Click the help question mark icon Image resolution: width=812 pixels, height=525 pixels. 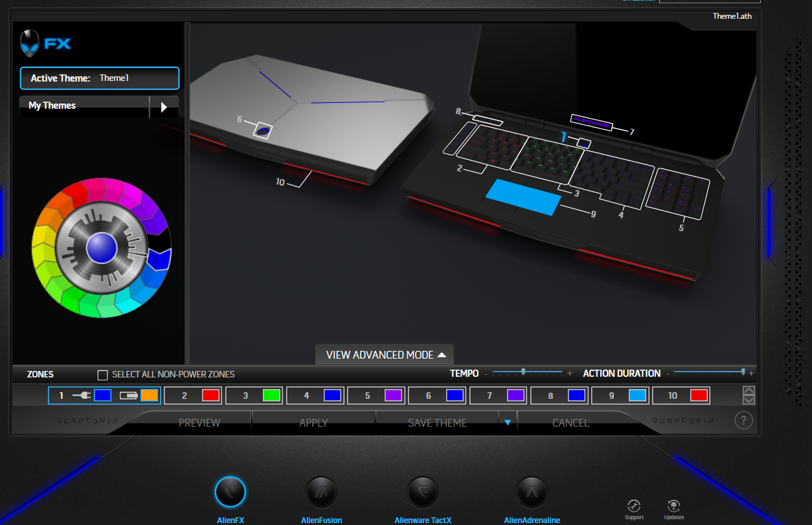[x=743, y=421]
